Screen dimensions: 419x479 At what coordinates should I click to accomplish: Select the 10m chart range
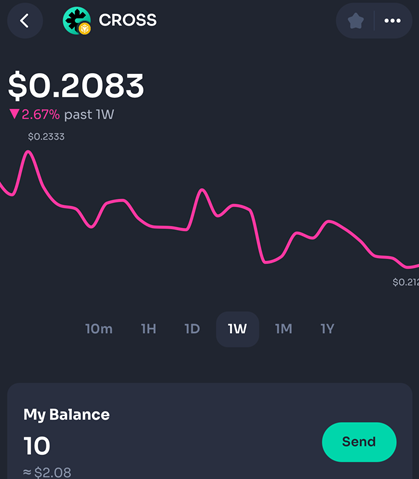99,329
